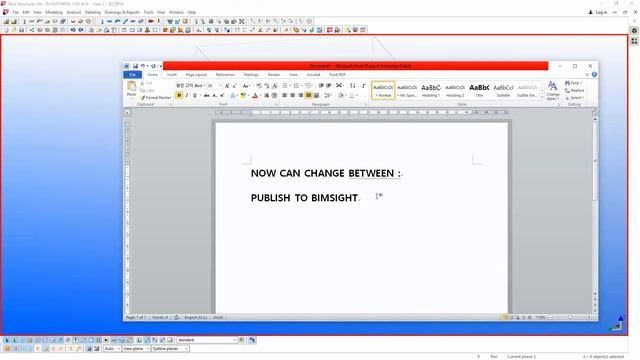This screenshot has width=640, height=360.
Task: Center the paragraph text
Action: (293, 95)
